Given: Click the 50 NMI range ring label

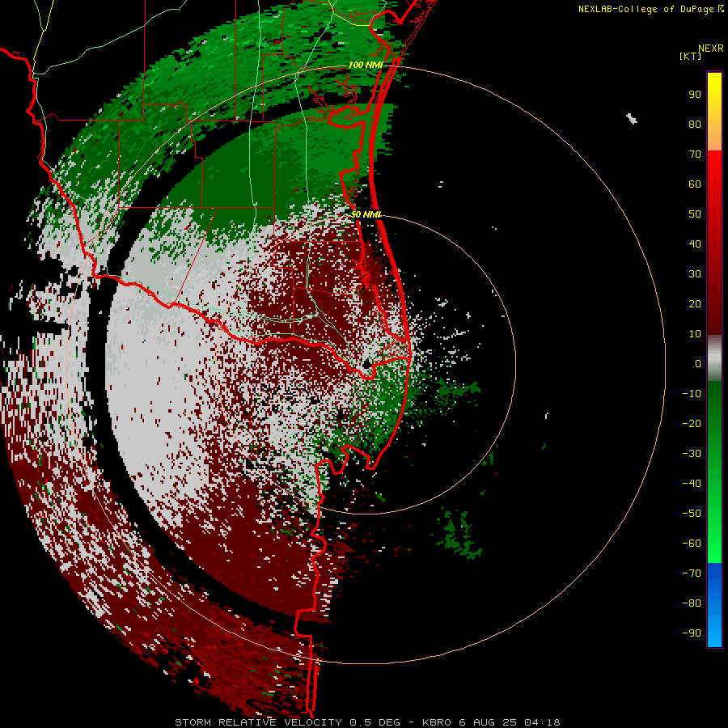Looking at the screenshot, I should point(366,214).
